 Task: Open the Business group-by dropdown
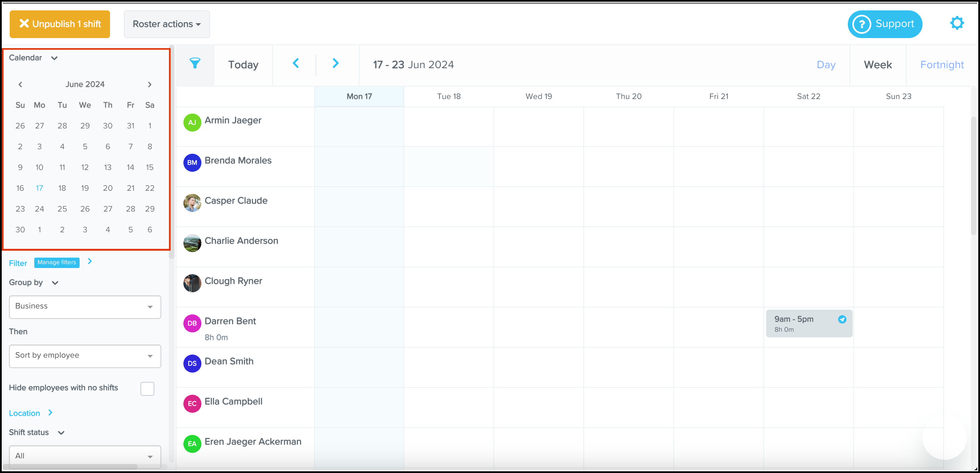click(x=85, y=307)
